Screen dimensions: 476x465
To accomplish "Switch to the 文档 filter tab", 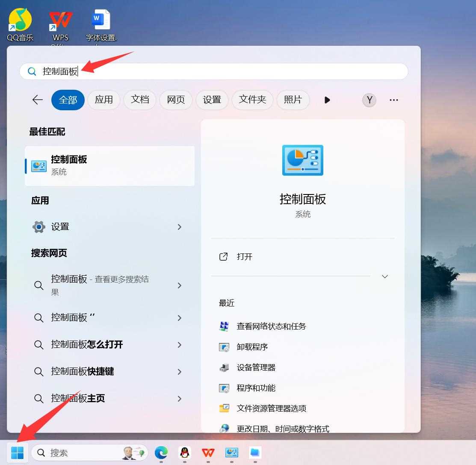I will 139,100.
